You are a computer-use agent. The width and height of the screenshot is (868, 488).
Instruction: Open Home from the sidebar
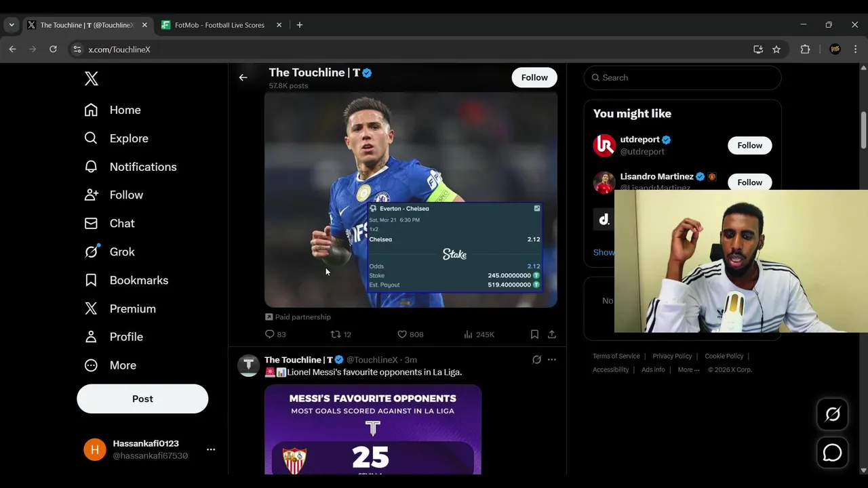point(113,110)
